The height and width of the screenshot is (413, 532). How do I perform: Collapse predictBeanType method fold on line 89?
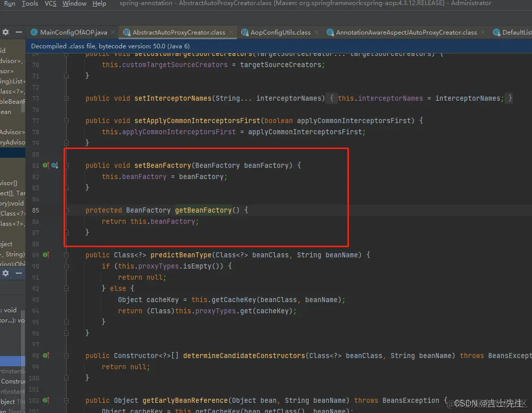(67, 255)
